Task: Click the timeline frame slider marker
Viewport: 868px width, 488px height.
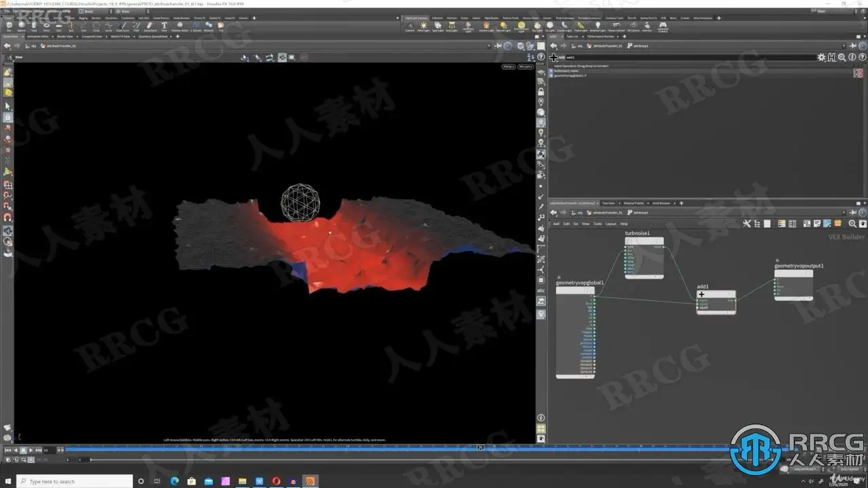Action: click(x=480, y=447)
